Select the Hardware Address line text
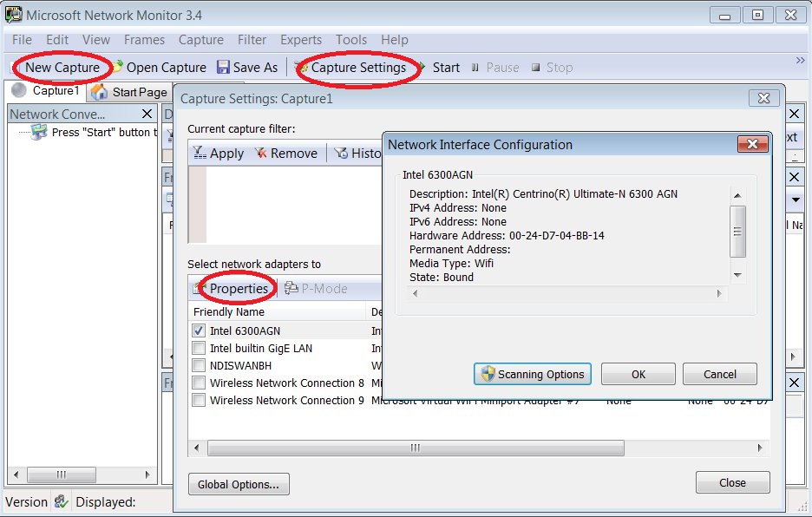 coord(507,236)
